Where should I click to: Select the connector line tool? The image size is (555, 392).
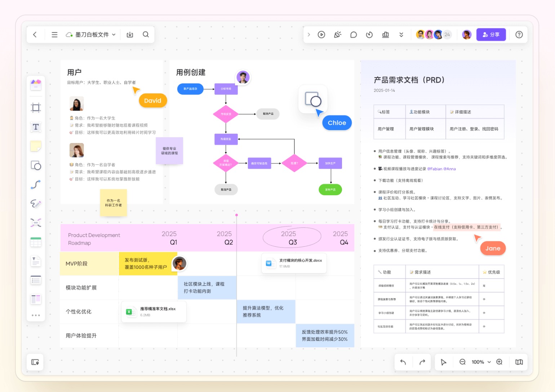tap(36, 185)
